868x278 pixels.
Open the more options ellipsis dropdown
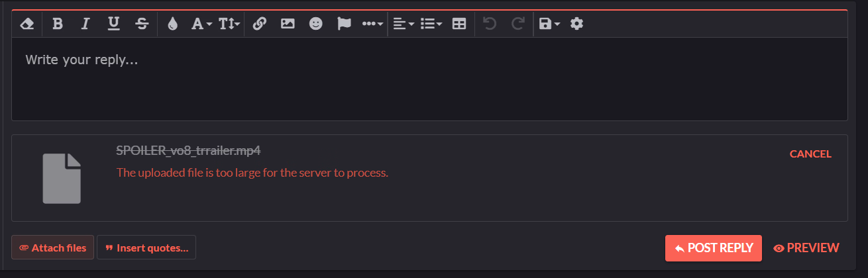tap(372, 24)
